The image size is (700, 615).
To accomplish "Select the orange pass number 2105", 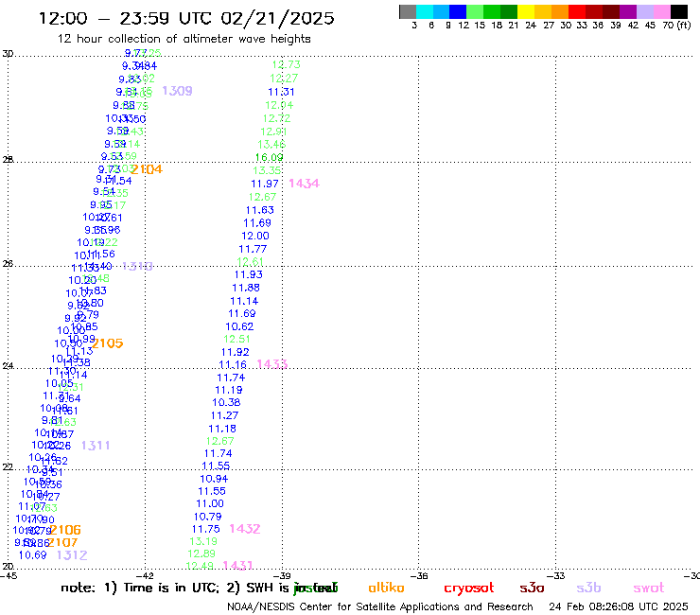I will click(107, 343).
